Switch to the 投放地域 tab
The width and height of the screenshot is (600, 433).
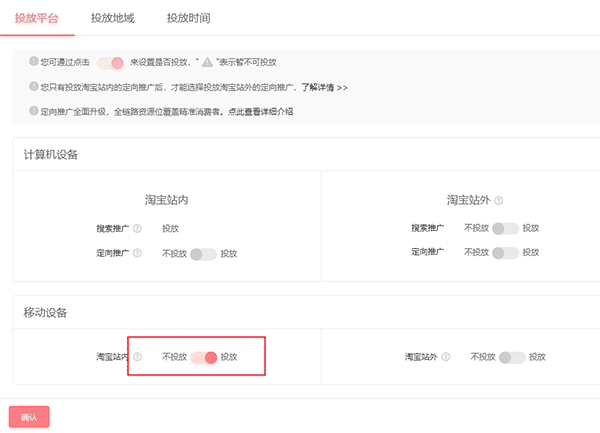pyautogui.click(x=112, y=17)
